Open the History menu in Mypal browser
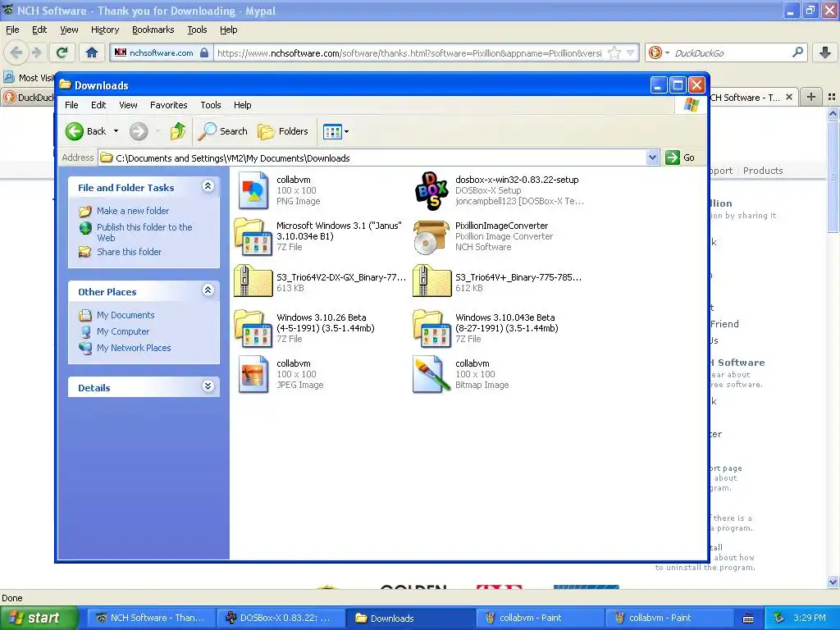 [104, 30]
